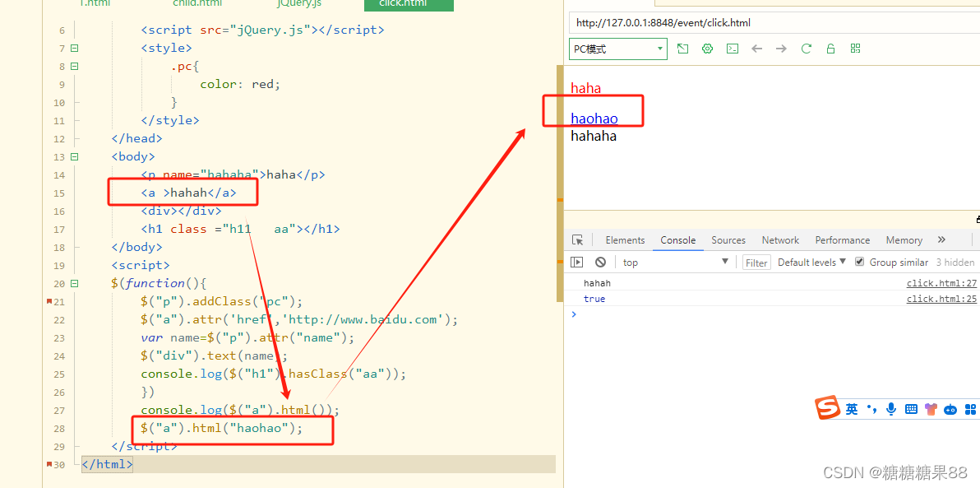The width and height of the screenshot is (980, 488).
Task: Open the settings gear icon above the preview
Action: pos(707,49)
